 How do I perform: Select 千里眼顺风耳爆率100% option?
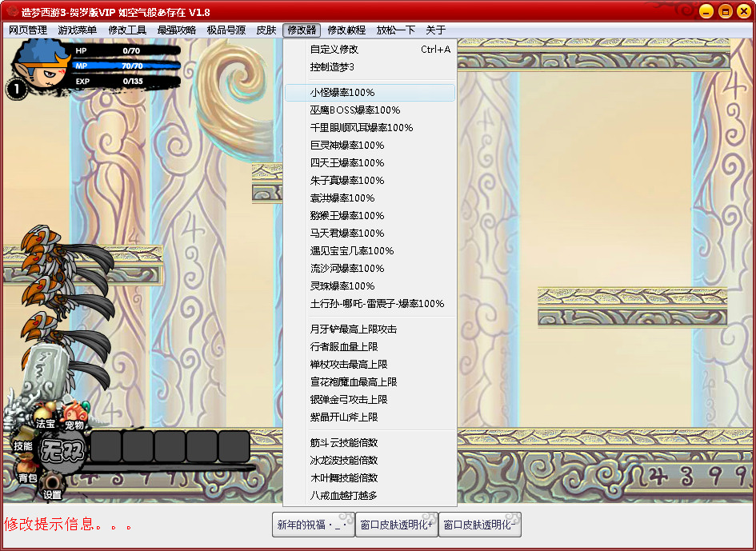(x=370, y=128)
